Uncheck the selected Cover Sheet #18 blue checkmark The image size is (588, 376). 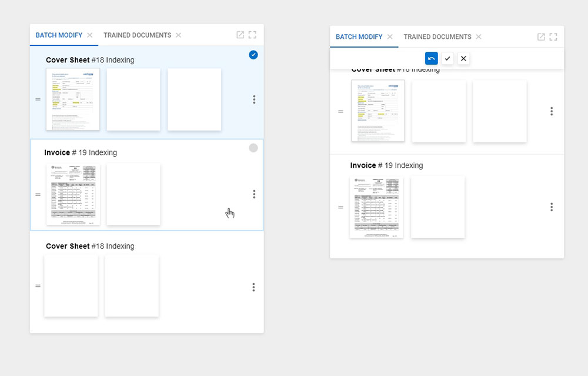click(x=253, y=55)
